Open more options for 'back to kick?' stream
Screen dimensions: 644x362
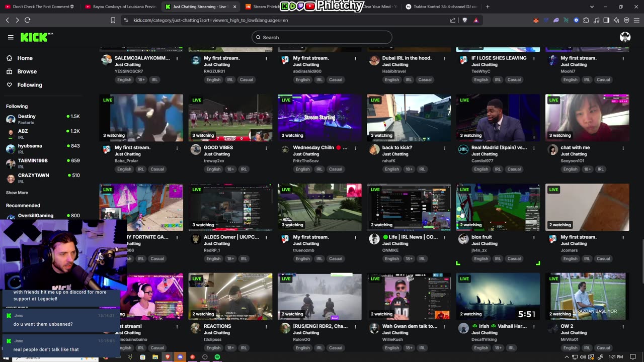(445, 148)
